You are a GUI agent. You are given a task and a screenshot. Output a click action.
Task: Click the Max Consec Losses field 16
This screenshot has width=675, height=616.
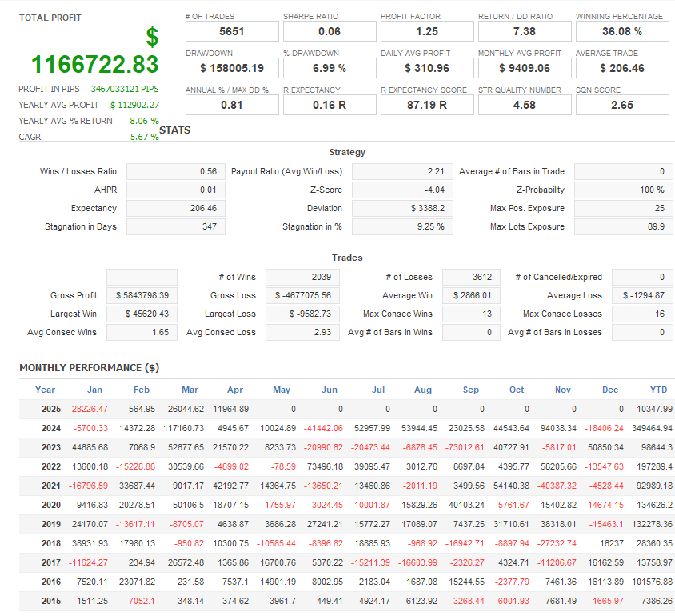point(642,314)
